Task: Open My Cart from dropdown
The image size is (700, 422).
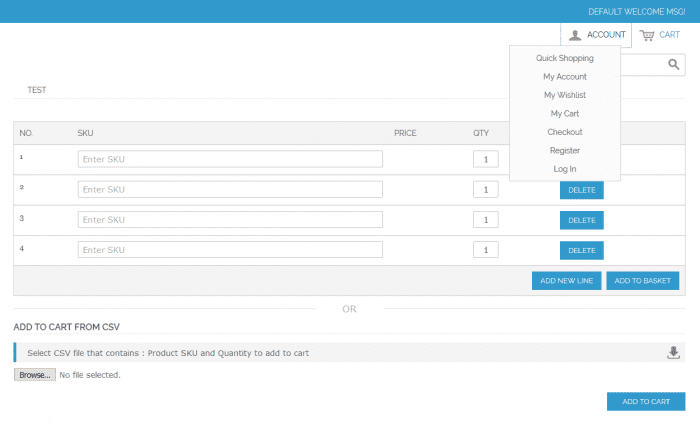Action: [x=565, y=114]
